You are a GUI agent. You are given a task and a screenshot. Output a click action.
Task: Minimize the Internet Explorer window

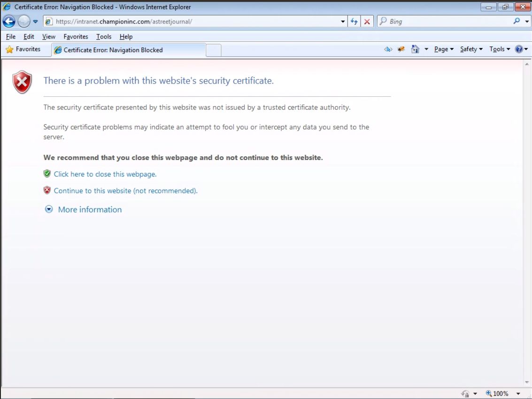[489, 7]
